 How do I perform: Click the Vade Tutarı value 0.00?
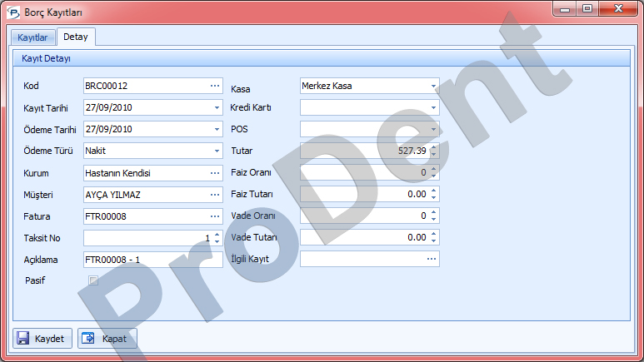417,237
